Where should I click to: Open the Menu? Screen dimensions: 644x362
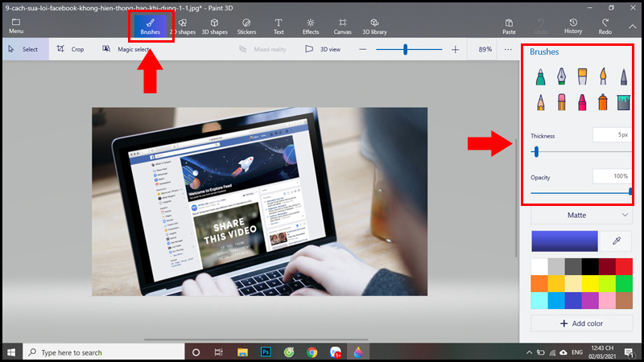16,26
